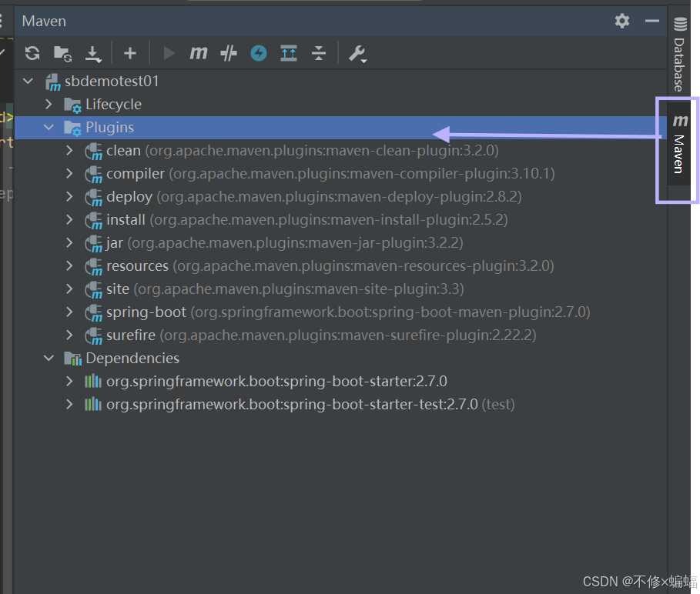This screenshot has width=700, height=594.
Task: Select 'Dependencies' tree label
Action: tap(132, 358)
